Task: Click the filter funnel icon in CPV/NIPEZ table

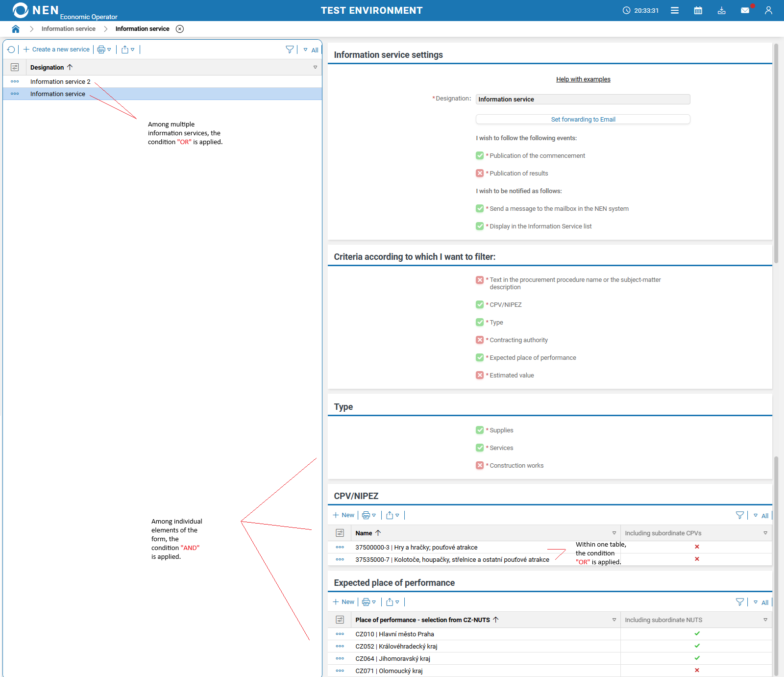Action: (x=739, y=515)
